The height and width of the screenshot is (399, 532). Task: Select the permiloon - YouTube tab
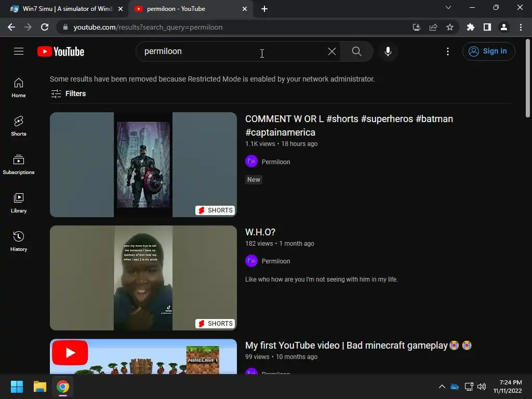190,9
